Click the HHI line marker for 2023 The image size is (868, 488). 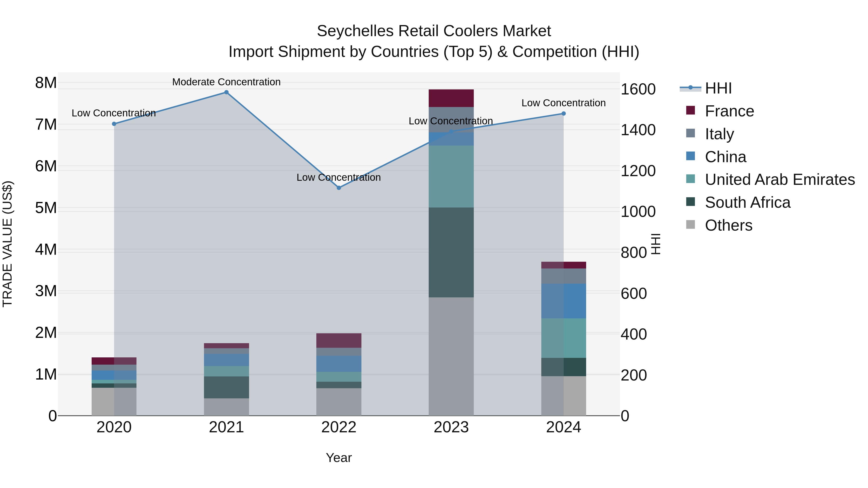tap(451, 131)
